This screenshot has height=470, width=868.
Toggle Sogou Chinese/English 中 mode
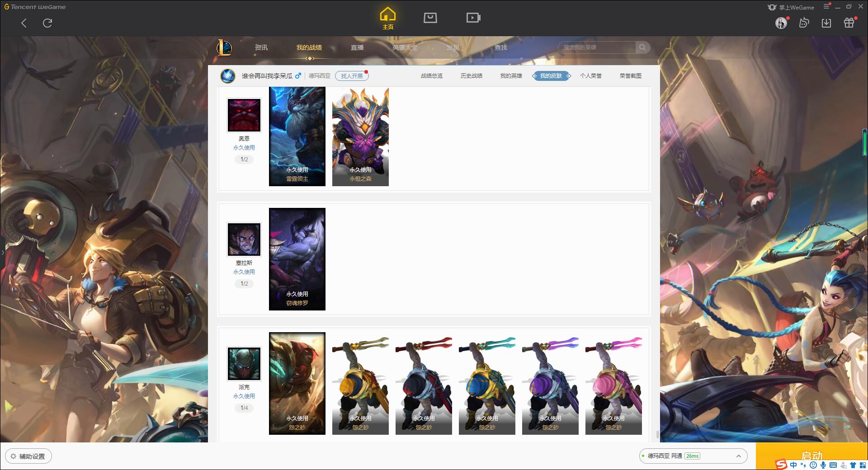coord(793,465)
